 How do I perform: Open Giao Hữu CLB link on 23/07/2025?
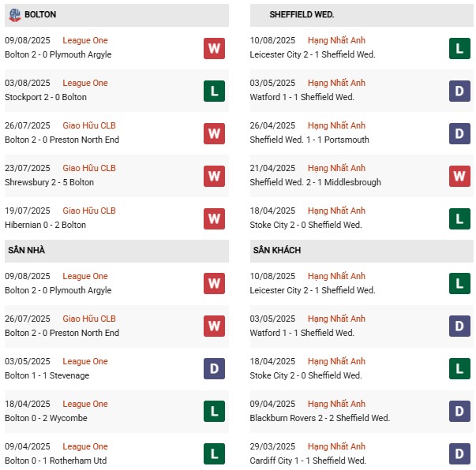tap(89, 168)
